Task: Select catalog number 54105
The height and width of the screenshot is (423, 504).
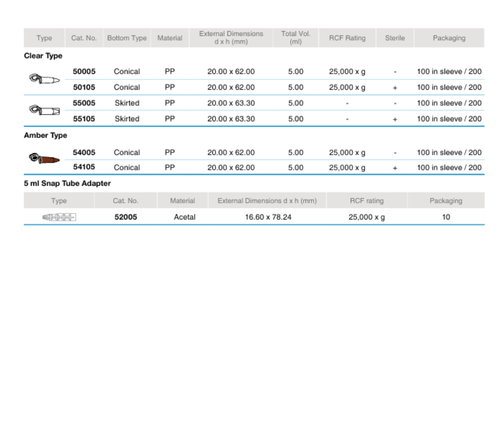Action: pyautogui.click(x=84, y=167)
